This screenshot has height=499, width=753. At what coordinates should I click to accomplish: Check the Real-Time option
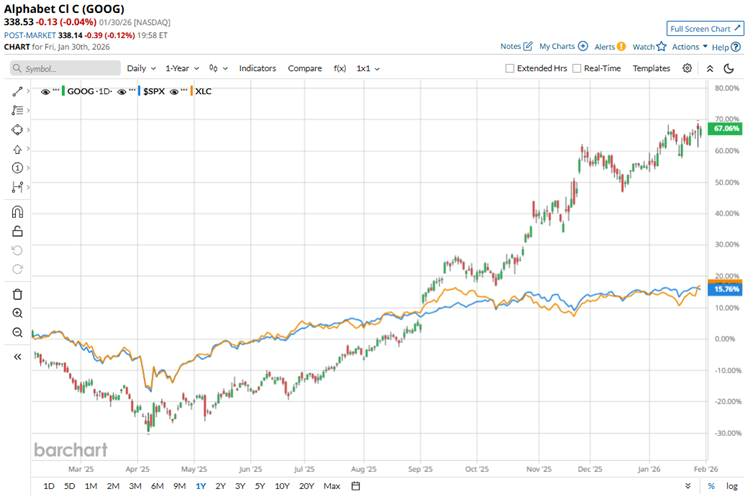point(577,68)
